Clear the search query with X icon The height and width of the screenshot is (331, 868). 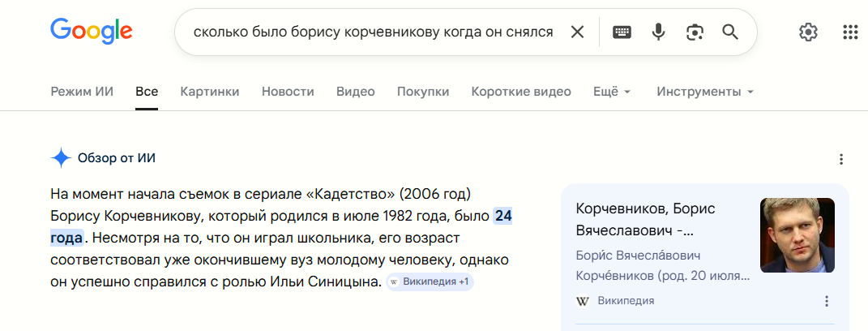tap(577, 32)
